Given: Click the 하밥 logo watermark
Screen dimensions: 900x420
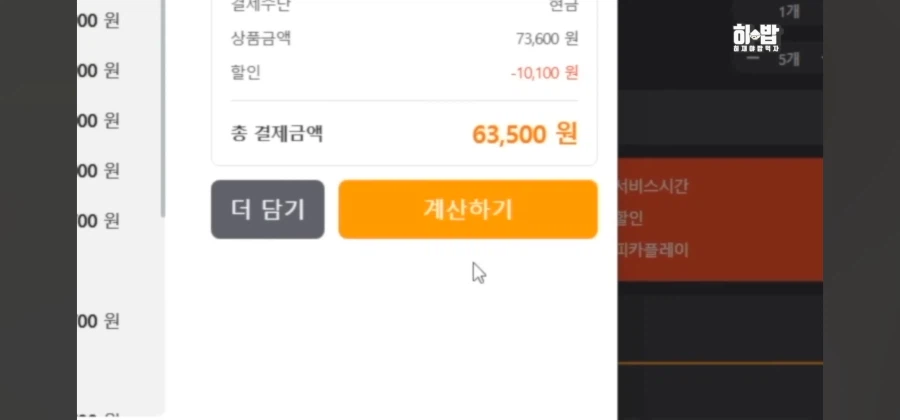Looking at the screenshot, I should [x=755, y=38].
